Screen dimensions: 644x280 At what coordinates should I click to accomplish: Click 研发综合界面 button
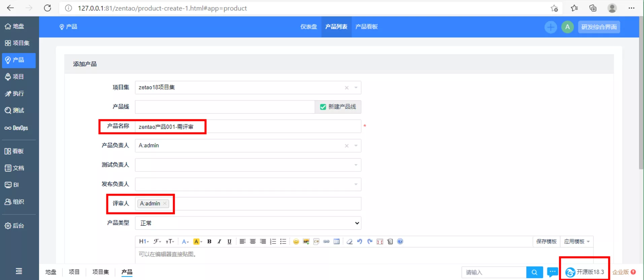[x=599, y=27]
